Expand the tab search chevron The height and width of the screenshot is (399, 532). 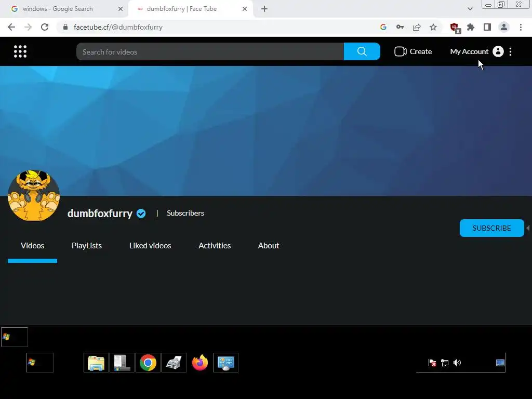coord(470,9)
